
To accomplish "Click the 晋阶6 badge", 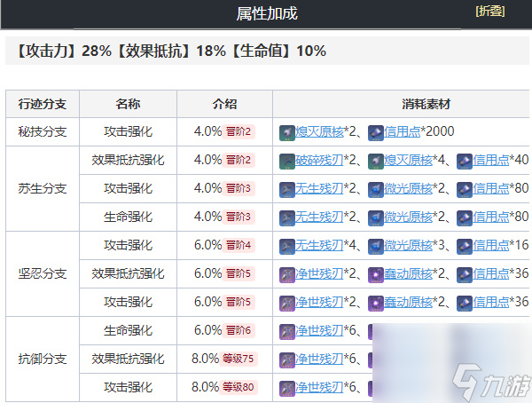I will click(x=239, y=330).
